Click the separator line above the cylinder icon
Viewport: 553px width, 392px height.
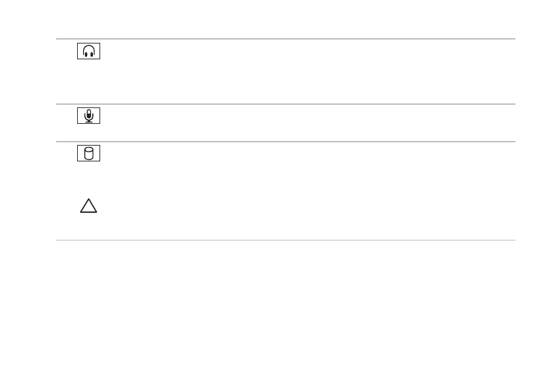[285, 142]
